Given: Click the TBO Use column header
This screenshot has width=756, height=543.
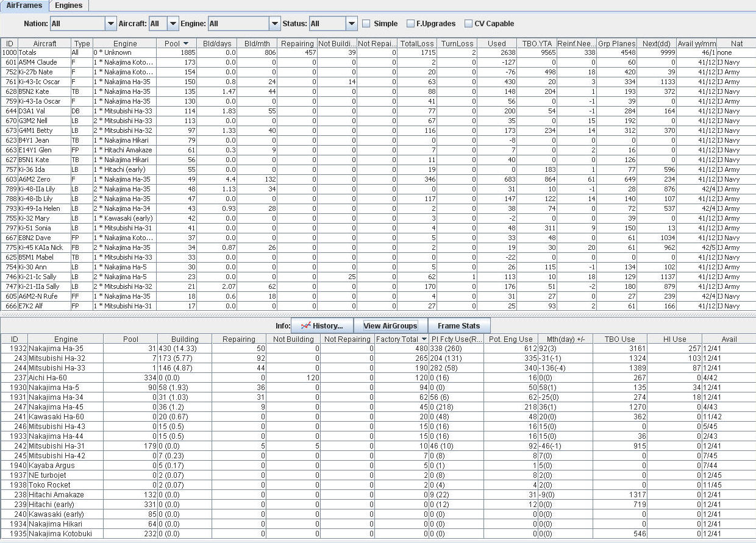Looking at the screenshot, I should pyautogui.click(x=619, y=339).
